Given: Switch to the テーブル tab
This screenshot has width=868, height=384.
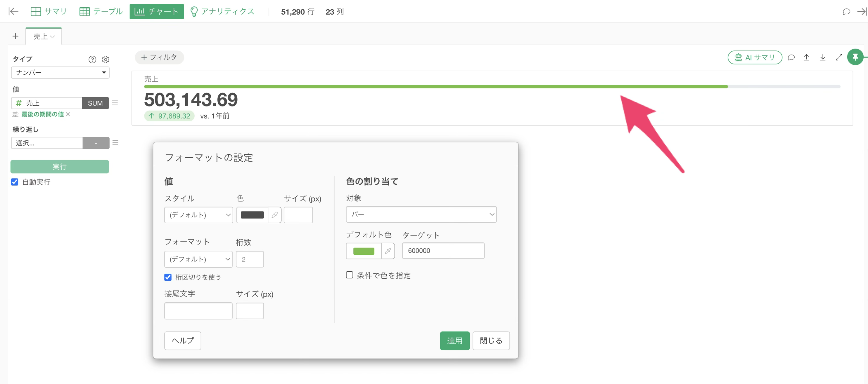Looking at the screenshot, I should [x=101, y=11].
